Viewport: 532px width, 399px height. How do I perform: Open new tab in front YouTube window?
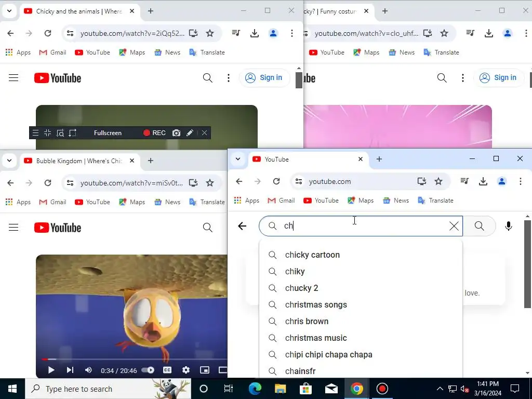pyautogui.click(x=379, y=159)
